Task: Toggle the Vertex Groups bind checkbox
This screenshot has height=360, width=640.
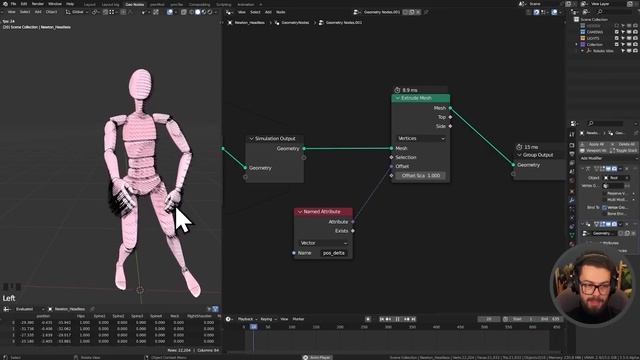Action: click(x=604, y=207)
